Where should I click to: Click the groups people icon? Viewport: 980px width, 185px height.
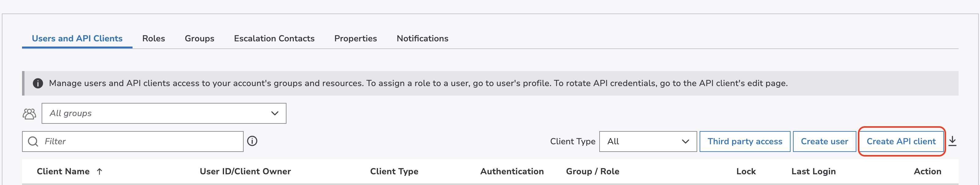[29, 113]
